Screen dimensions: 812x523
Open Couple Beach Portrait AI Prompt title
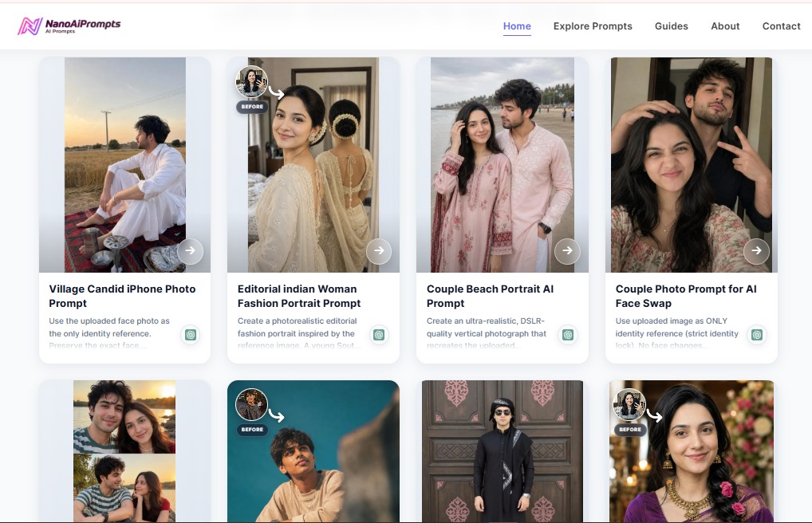click(490, 297)
